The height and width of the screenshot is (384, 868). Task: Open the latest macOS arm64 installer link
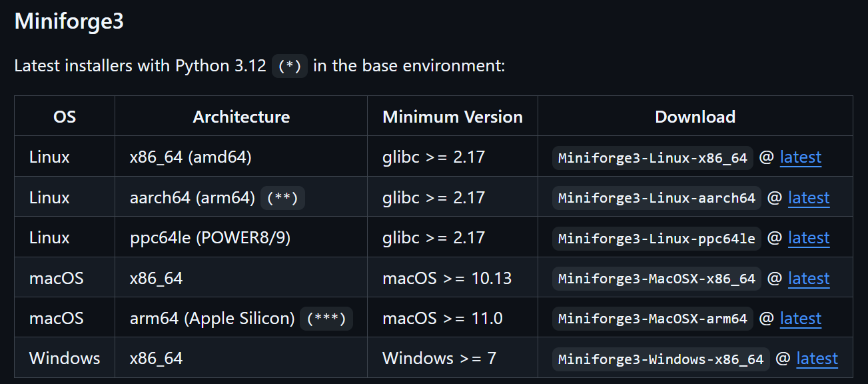click(x=800, y=319)
